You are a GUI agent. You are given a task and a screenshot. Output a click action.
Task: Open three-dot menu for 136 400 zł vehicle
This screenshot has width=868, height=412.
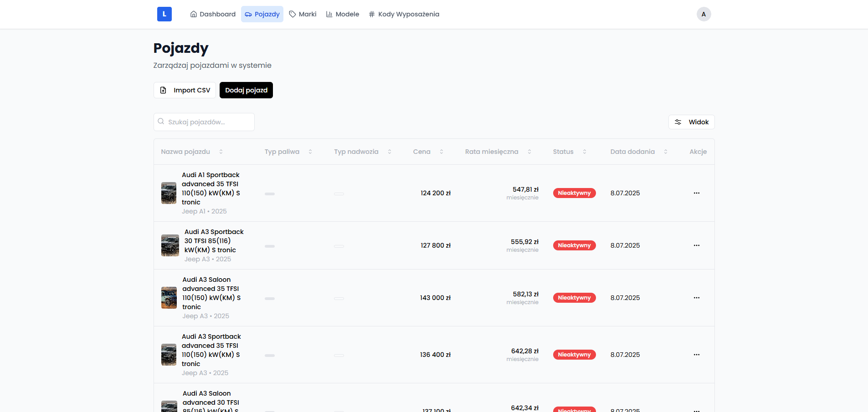(x=696, y=355)
